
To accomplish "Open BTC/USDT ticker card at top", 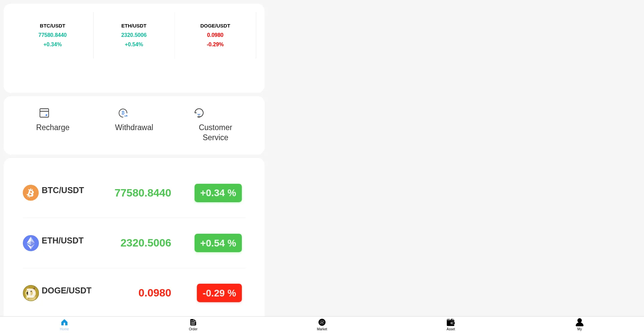I will [53, 35].
